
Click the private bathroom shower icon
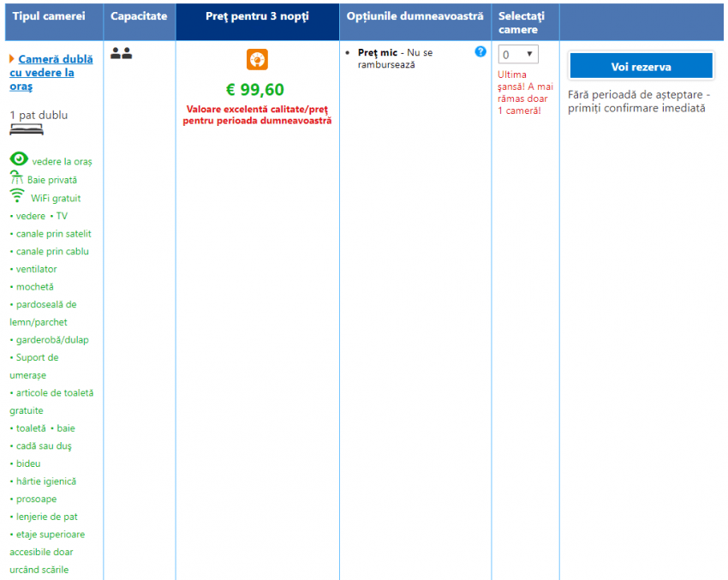point(17,178)
